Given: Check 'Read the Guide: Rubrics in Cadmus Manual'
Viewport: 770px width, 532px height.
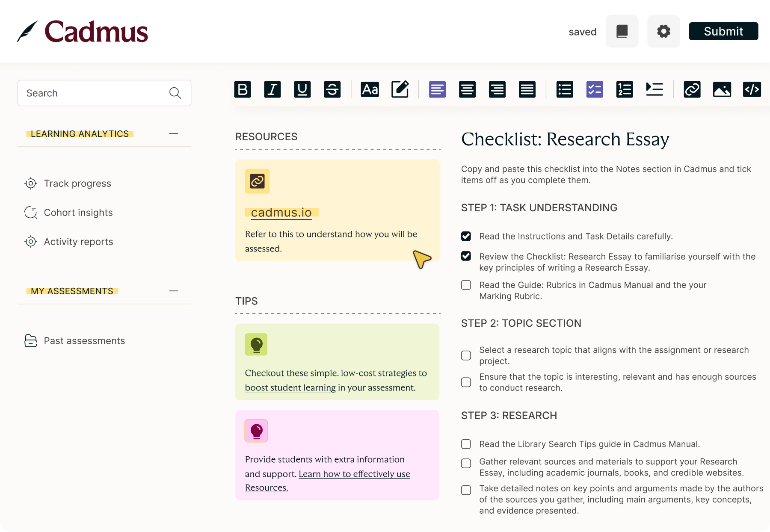Looking at the screenshot, I should [x=466, y=285].
